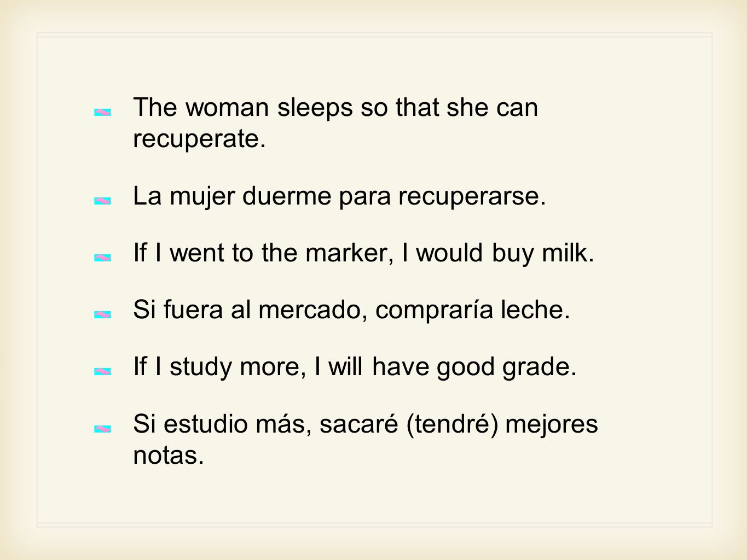Click bullet icon beside 'If I study more'
Image resolution: width=747 pixels, height=560 pixels.
pyautogui.click(x=102, y=371)
